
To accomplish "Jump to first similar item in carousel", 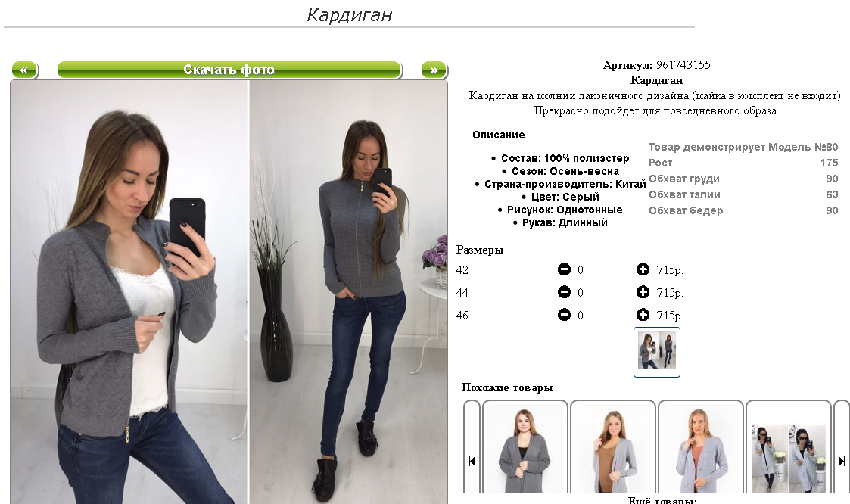I will (472, 461).
